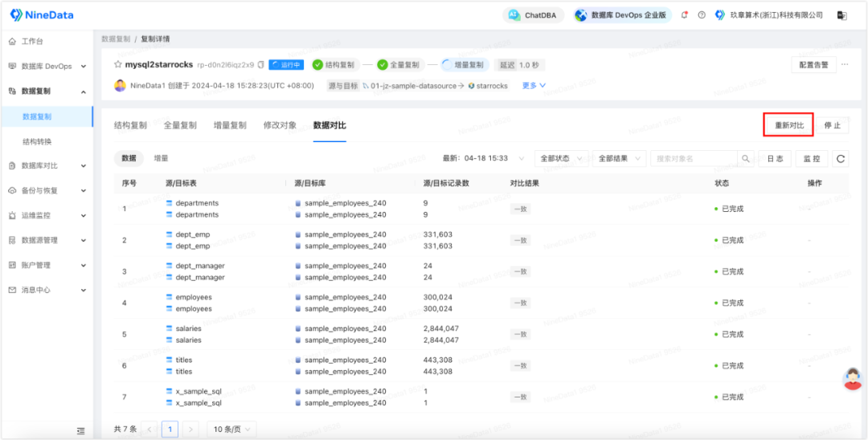Click the x_sample_sql source table name
This screenshot has height=440, width=868.
[x=199, y=391]
